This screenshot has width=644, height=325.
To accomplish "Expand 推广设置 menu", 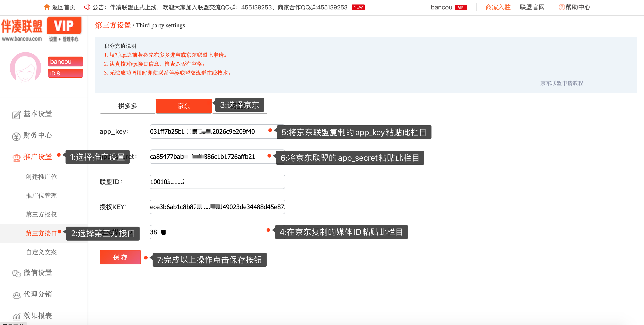I will (37, 157).
